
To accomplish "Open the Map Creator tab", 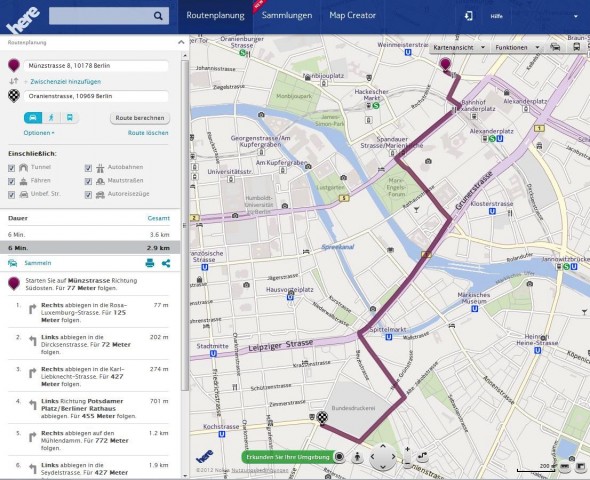I will [353, 15].
